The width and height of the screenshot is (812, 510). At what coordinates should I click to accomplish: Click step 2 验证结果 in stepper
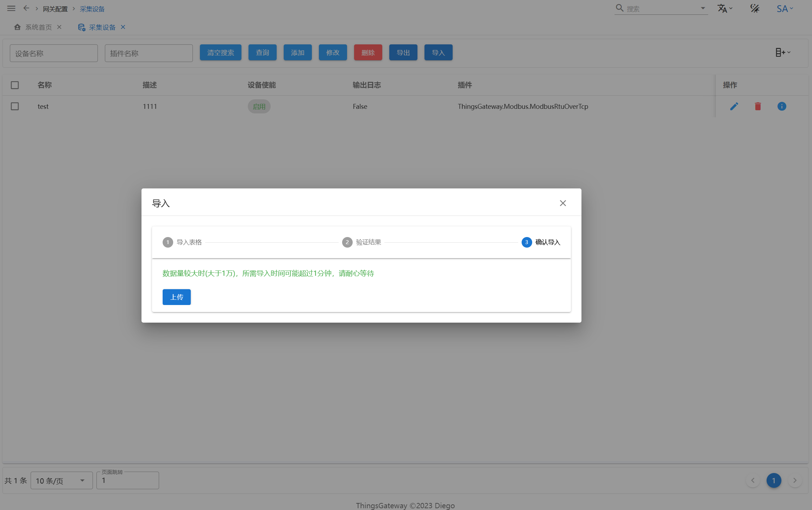point(362,242)
